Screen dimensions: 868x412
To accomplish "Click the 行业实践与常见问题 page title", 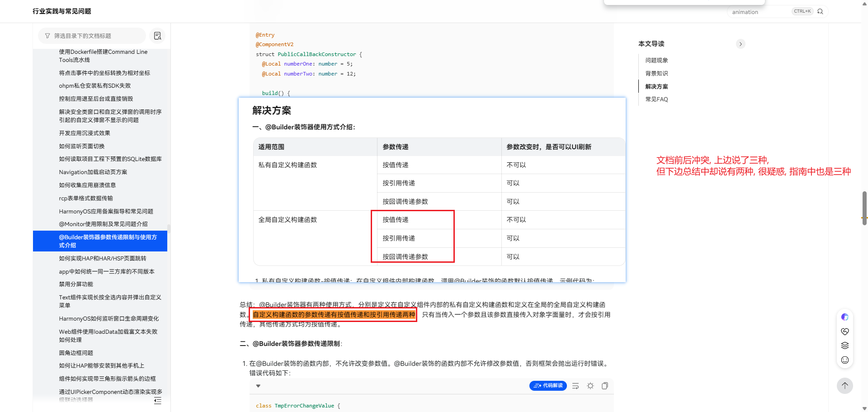I will coord(62,11).
